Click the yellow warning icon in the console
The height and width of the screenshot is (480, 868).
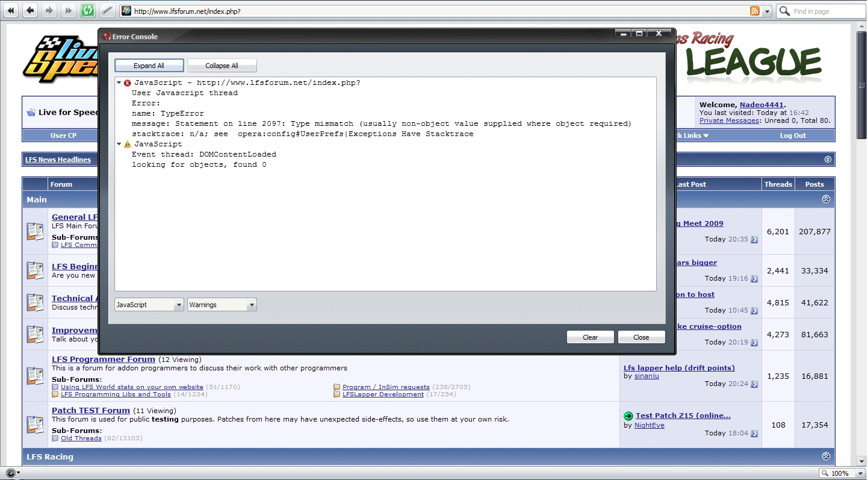tap(127, 145)
